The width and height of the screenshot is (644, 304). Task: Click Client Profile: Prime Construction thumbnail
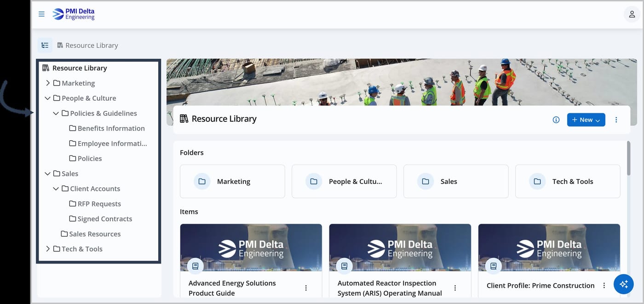(549, 248)
